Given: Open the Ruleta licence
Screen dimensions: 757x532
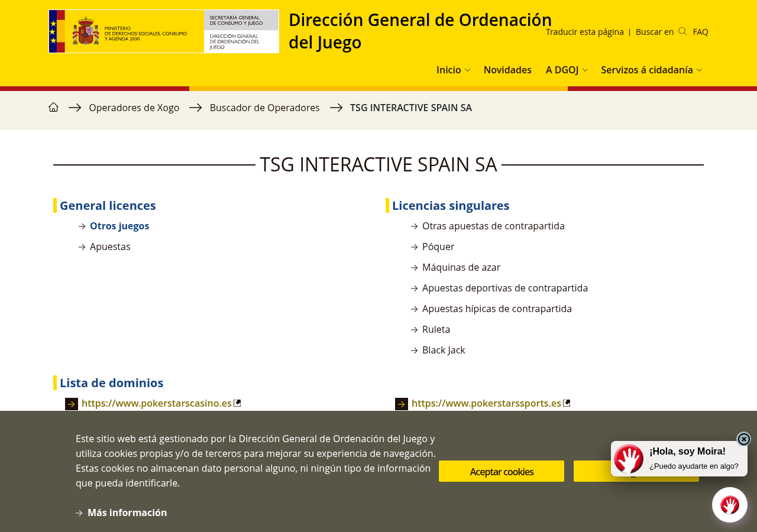Looking at the screenshot, I should coord(436,329).
